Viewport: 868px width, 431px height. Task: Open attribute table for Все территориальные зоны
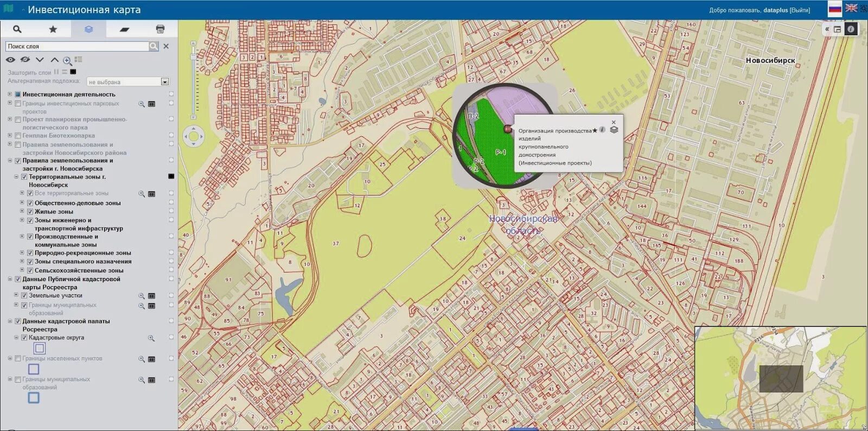(152, 194)
